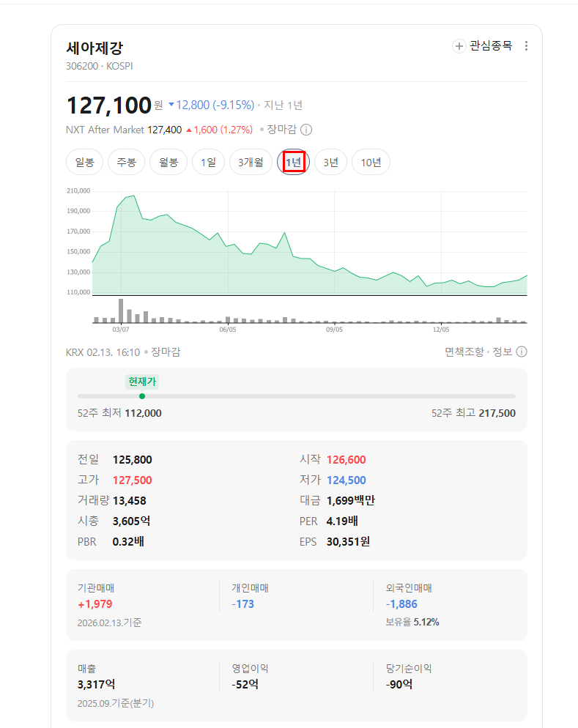Switch chart to 1년 period
Viewport: 578px width, 728px height.
pyautogui.click(x=294, y=163)
